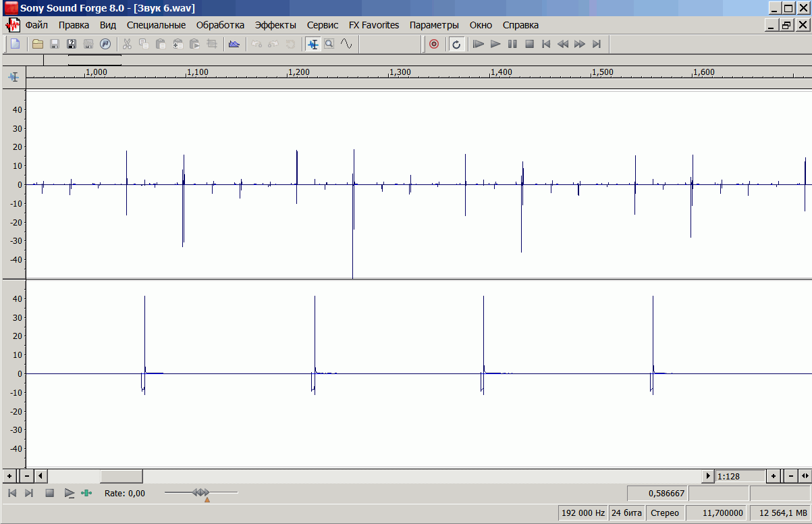Click the Statistics graph toolbar icon
Viewport: 812px width, 524px height.
[x=234, y=44]
